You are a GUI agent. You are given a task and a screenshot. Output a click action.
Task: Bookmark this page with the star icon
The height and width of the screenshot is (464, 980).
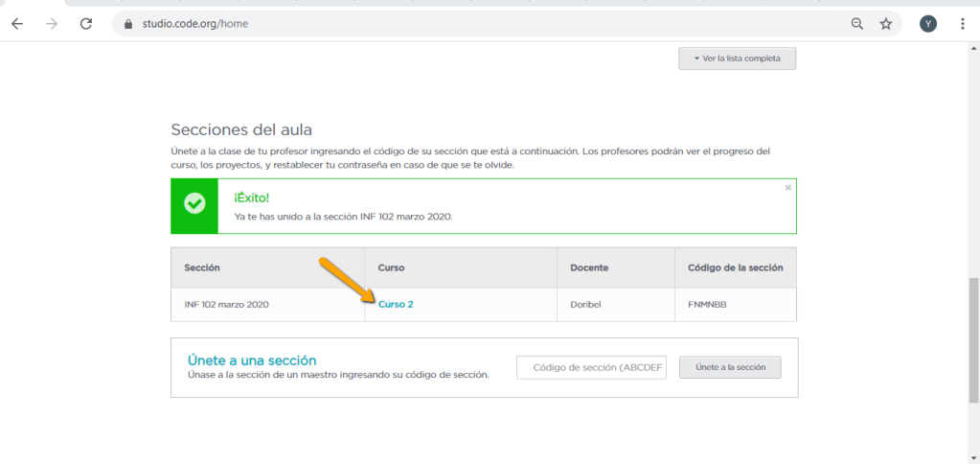(x=886, y=24)
